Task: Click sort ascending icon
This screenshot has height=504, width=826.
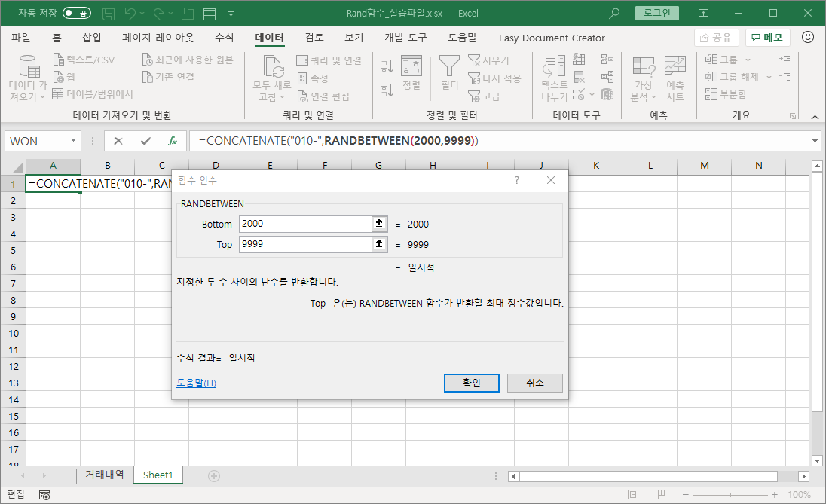Action: (387, 66)
